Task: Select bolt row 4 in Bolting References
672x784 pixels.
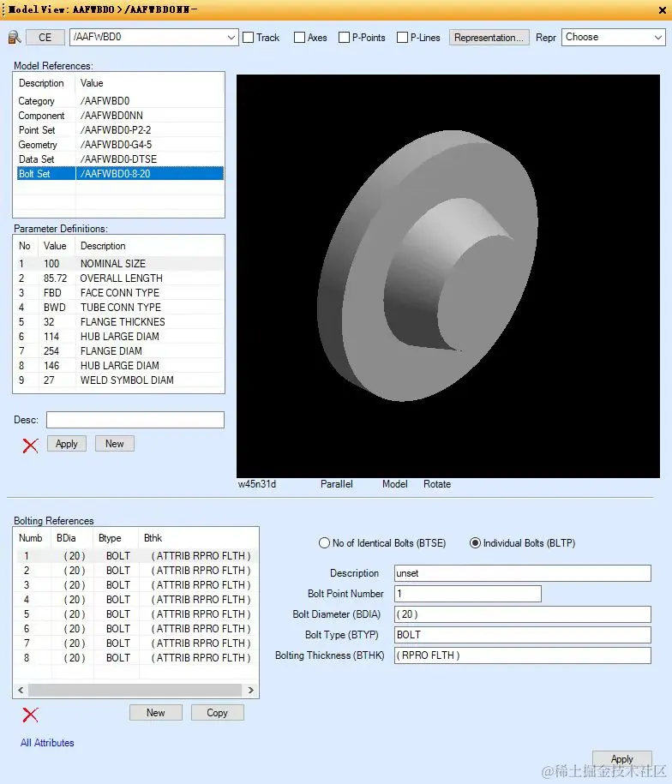Action: tap(137, 600)
